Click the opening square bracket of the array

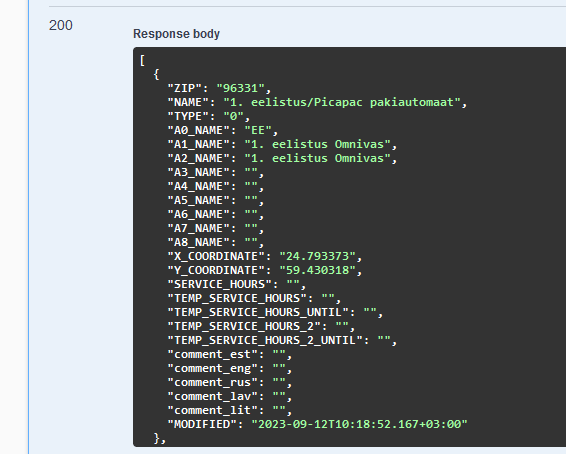[142, 61]
